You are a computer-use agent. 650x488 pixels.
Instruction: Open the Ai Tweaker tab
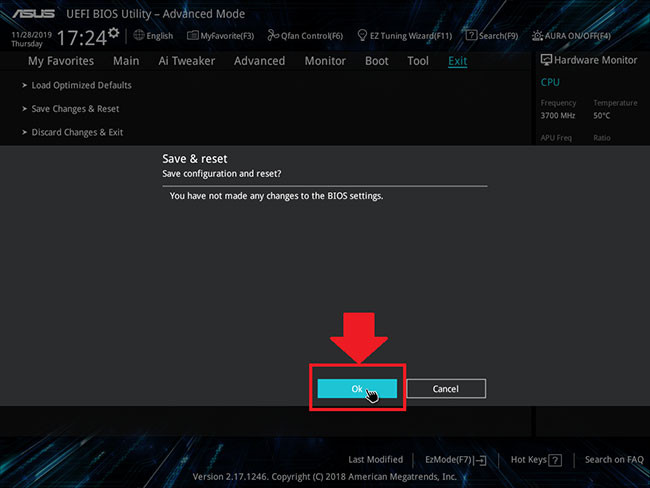coord(186,61)
